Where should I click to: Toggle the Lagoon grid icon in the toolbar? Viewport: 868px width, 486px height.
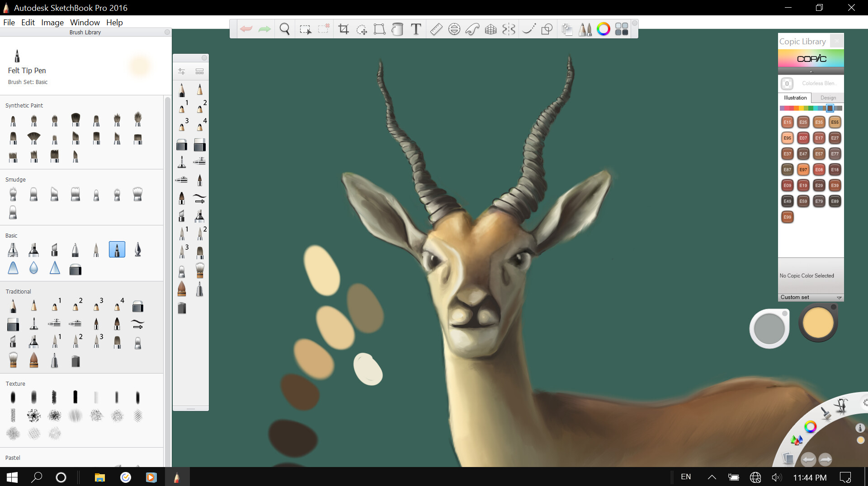[622, 29]
